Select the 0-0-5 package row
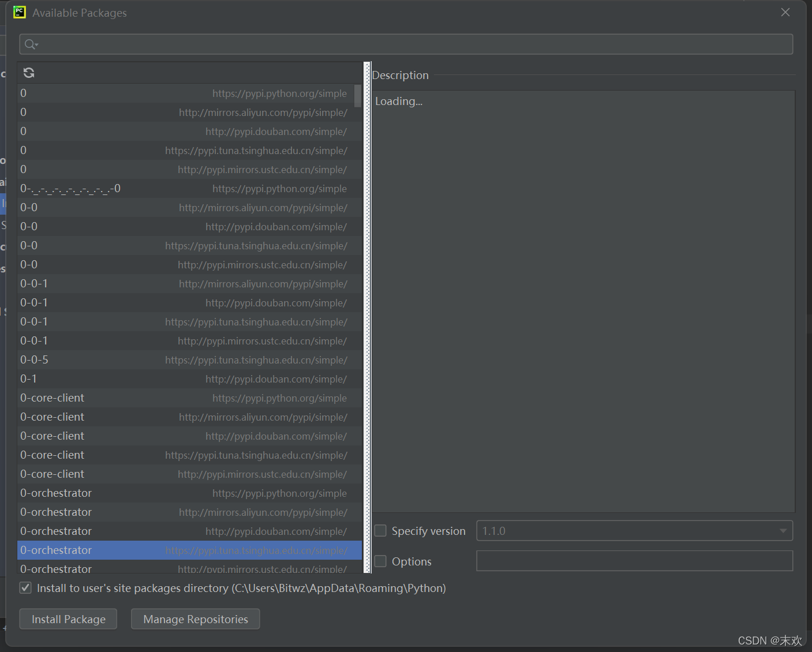 pyautogui.click(x=190, y=359)
